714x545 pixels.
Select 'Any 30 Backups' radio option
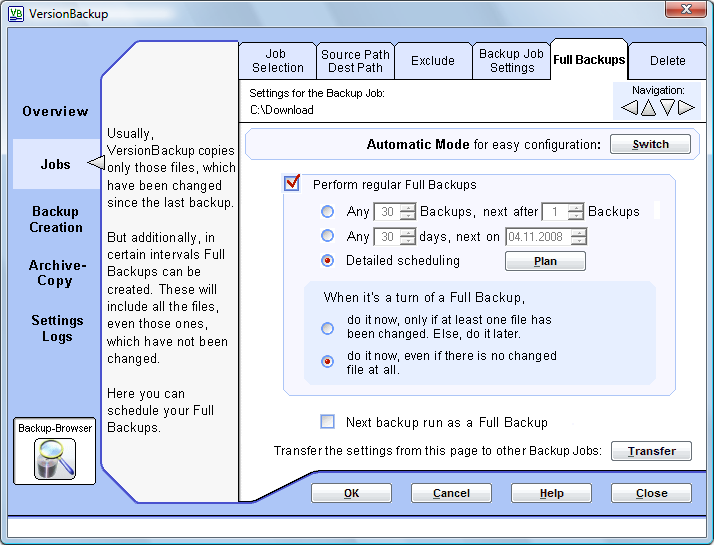point(327,211)
